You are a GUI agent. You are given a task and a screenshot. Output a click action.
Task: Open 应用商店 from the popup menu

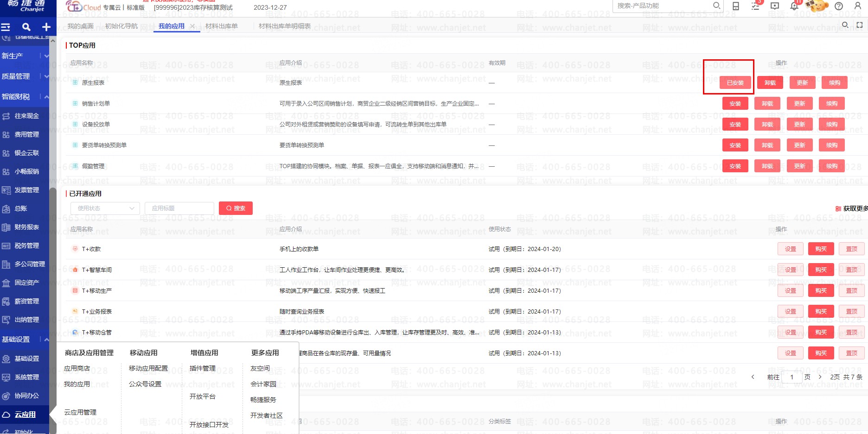tap(77, 368)
